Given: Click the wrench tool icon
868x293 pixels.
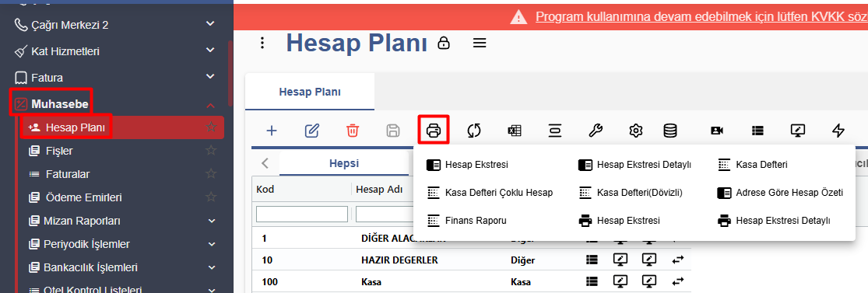Looking at the screenshot, I should tap(595, 131).
